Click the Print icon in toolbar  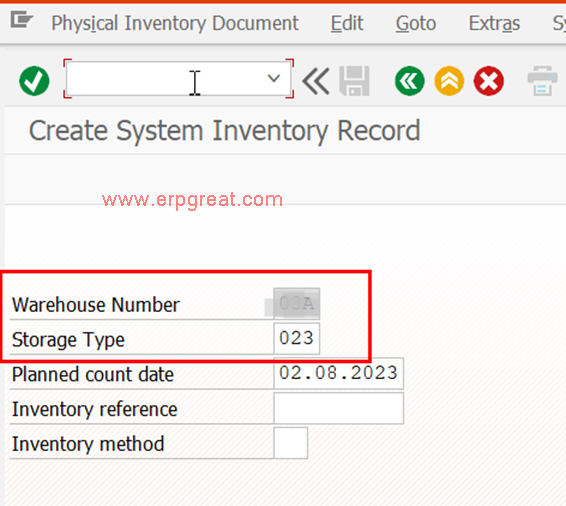(542, 81)
